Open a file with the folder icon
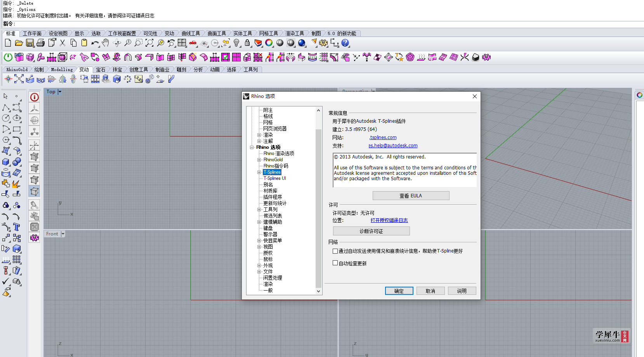The width and height of the screenshot is (644, 357). click(19, 43)
